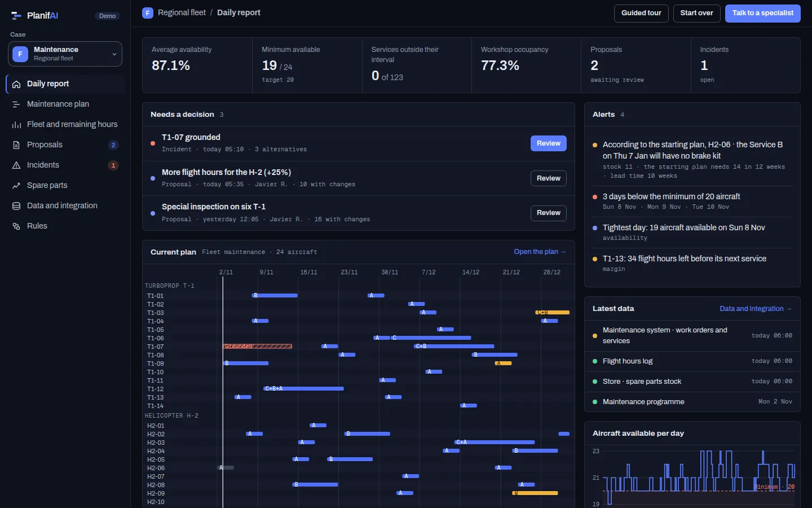Screen dimensions: 812x508
Task: Click the Spare parts trend icon
Action: pyautogui.click(x=16, y=186)
